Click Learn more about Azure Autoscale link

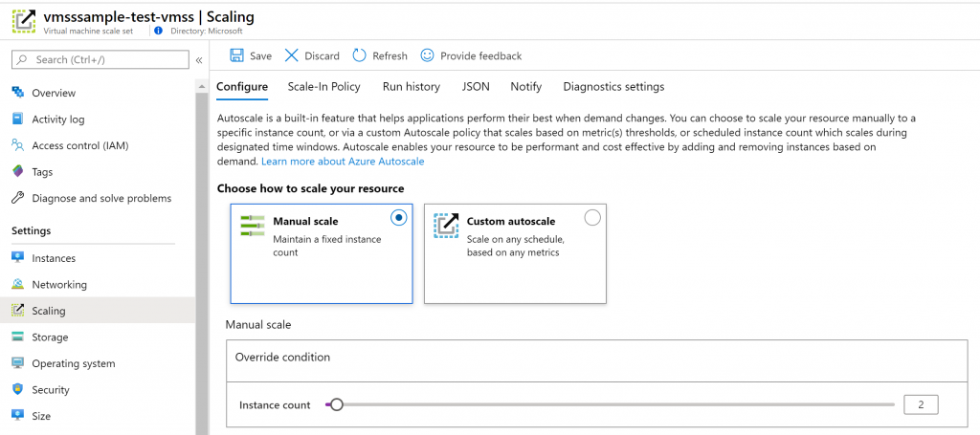point(343,162)
